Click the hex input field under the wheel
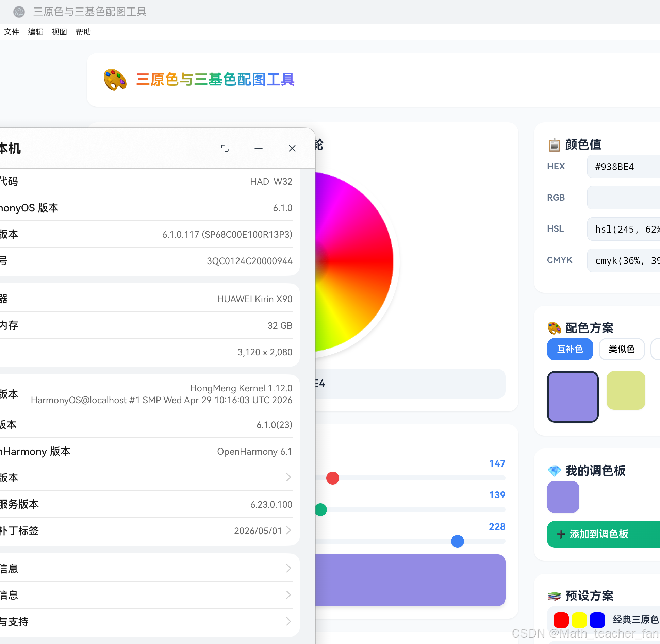The width and height of the screenshot is (660, 644). click(410, 384)
